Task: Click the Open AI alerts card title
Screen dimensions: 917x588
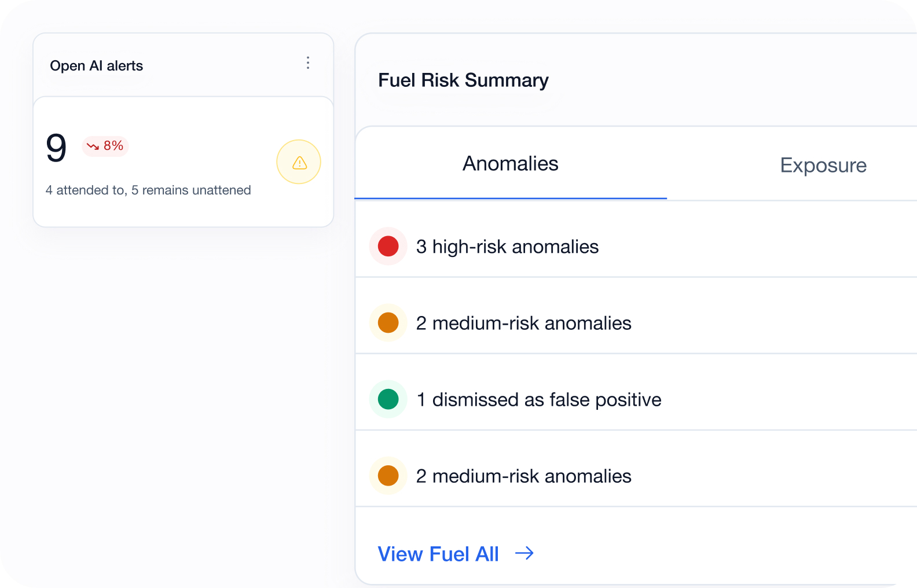Action: point(96,66)
